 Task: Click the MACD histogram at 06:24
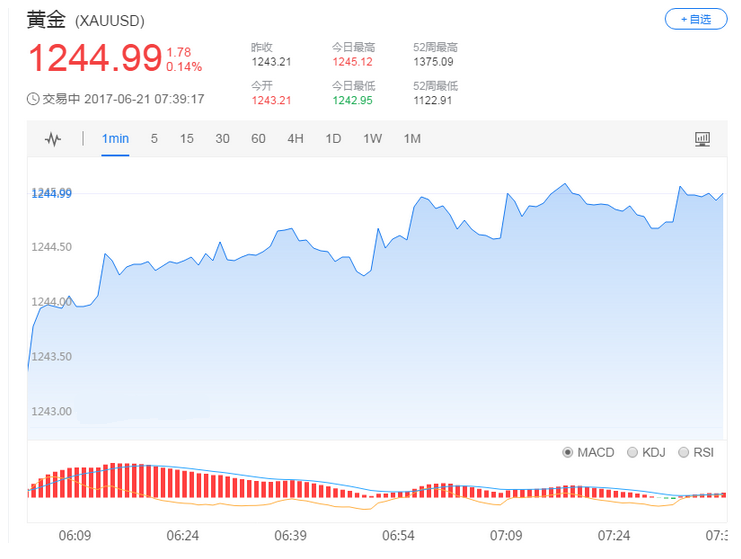click(183, 482)
